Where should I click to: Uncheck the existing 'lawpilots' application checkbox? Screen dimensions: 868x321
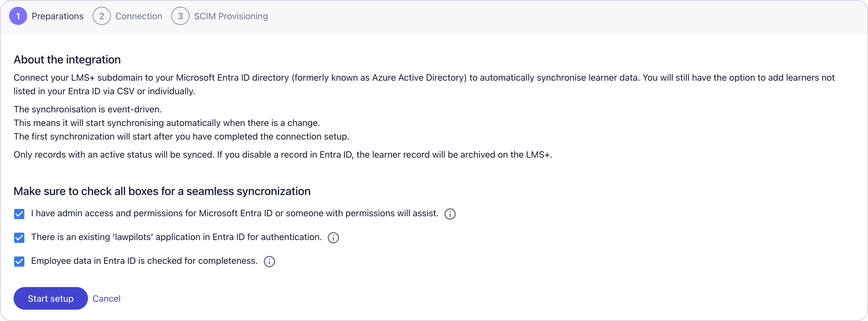[19, 238]
